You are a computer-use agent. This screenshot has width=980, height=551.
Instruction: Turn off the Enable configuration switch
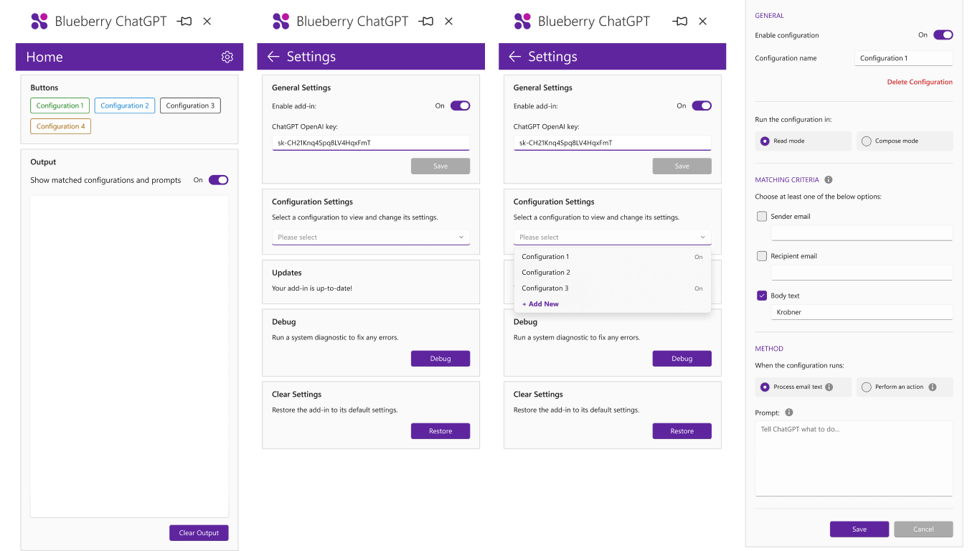tap(943, 34)
